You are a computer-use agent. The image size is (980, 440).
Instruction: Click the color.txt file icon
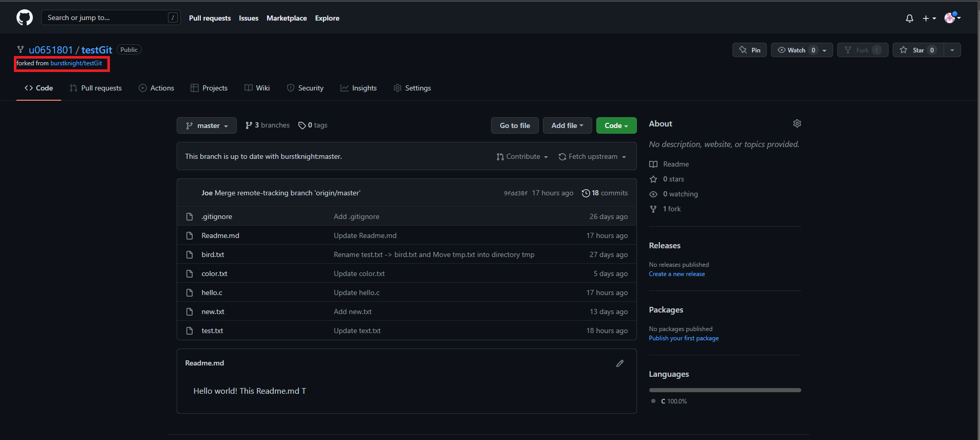point(190,273)
